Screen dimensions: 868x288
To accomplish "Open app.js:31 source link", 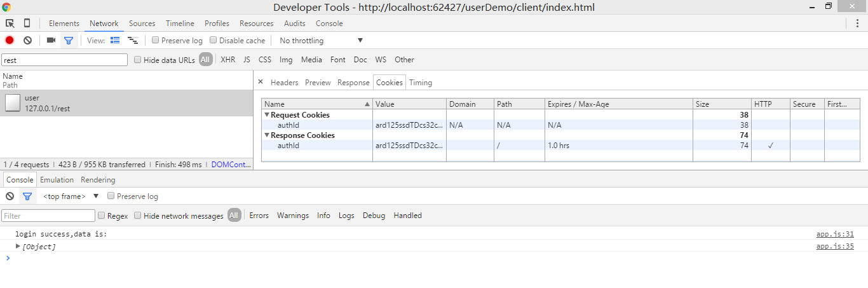I will coord(834,234).
